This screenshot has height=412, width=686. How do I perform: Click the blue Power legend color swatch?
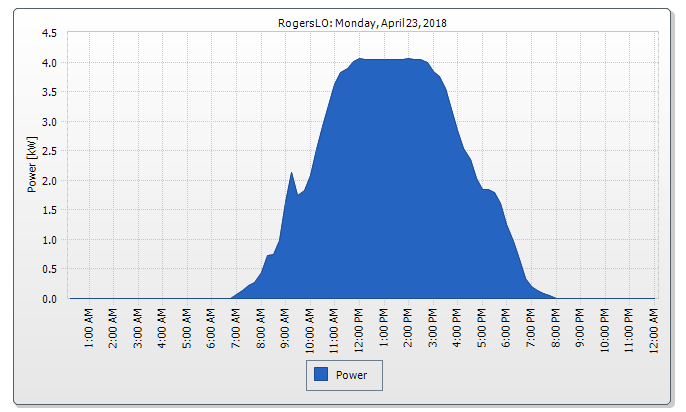click(x=321, y=375)
